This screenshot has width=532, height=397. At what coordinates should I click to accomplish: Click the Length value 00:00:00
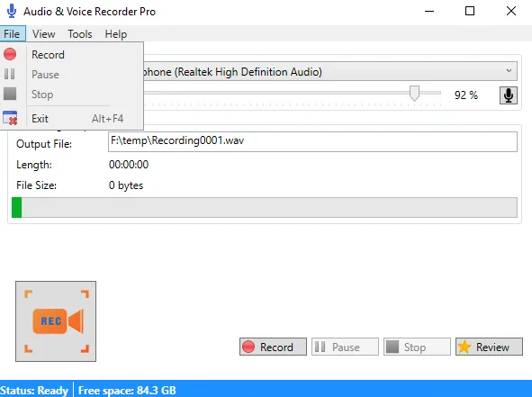tap(129, 165)
